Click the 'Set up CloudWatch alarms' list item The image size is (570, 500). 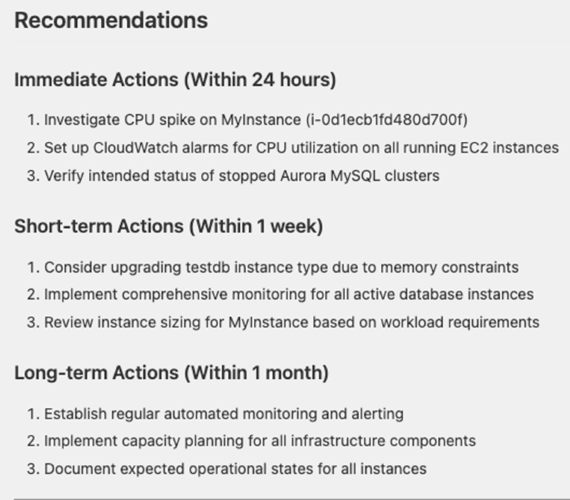[x=293, y=148]
